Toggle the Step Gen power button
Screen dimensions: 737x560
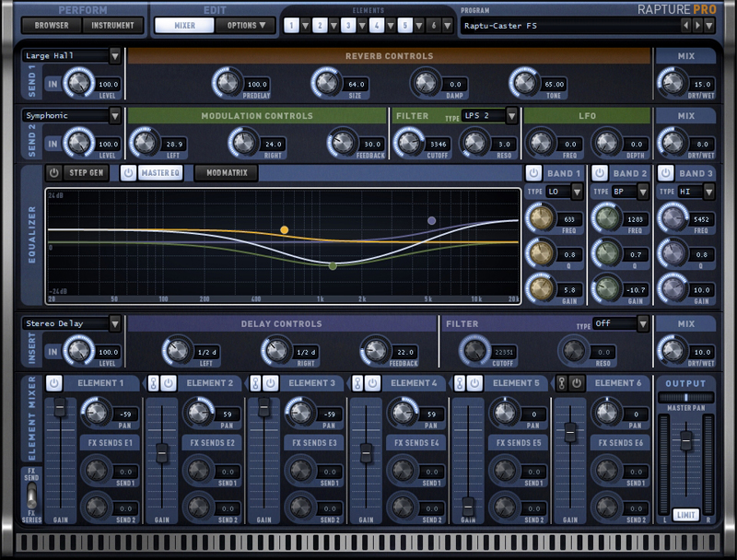53,172
